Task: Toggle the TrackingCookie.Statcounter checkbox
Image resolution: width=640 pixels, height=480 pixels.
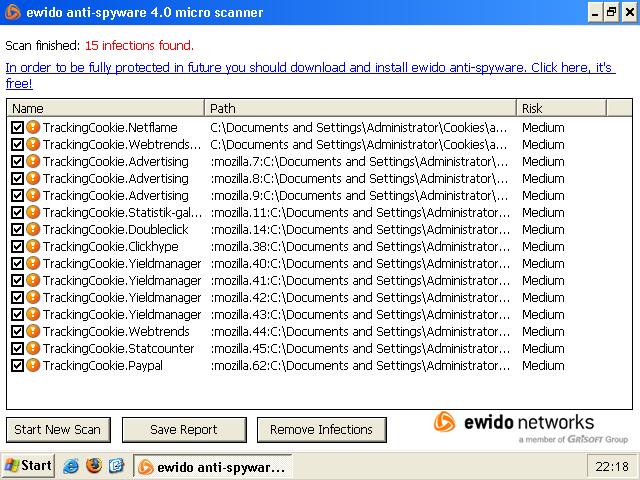Action: click(17, 349)
